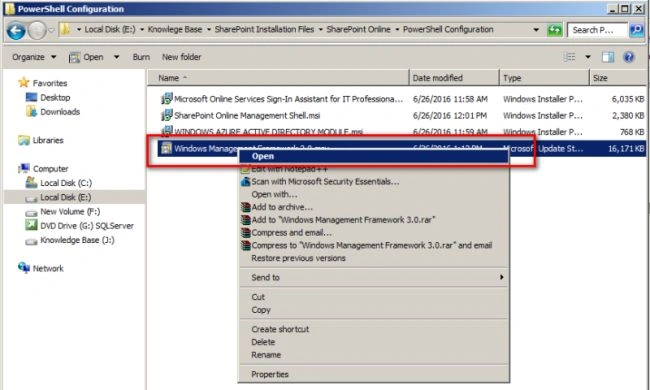Click Local Disk (E:) in the address path
The height and width of the screenshot is (390, 650).
pyautogui.click(x=110, y=29)
